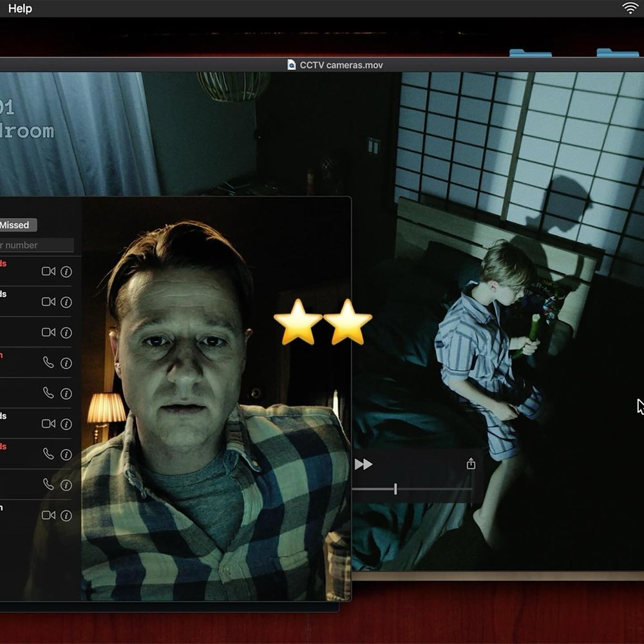This screenshot has height=644, width=644.
Task: Open the left desktop folder
Action: click(x=530, y=53)
